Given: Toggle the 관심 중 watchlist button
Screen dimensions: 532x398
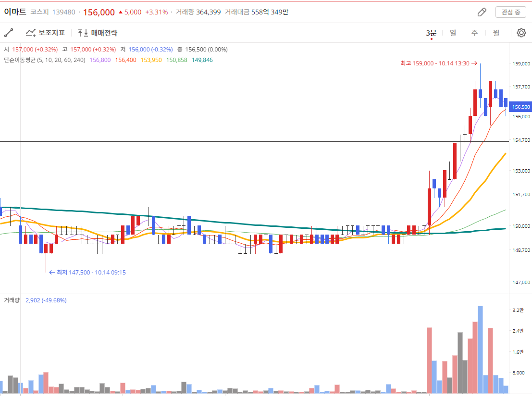Looking at the screenshot, I should click(511, 12).
